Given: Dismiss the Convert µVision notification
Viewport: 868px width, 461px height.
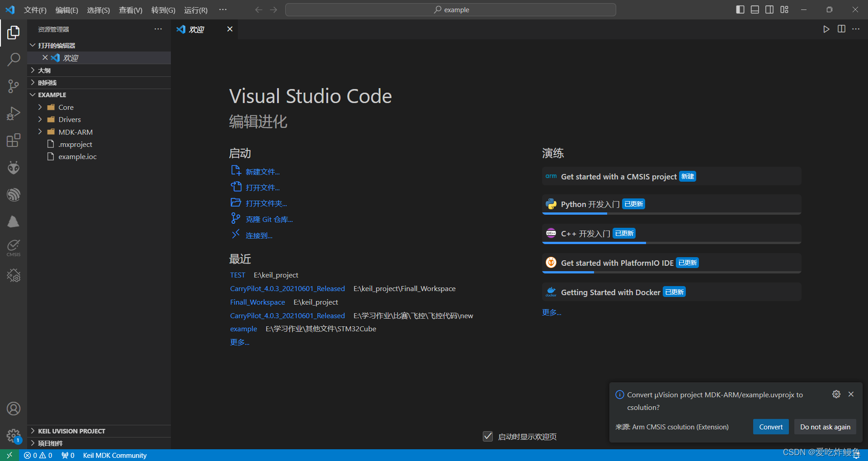Looking at the screenshot, I should pos(851,394).
